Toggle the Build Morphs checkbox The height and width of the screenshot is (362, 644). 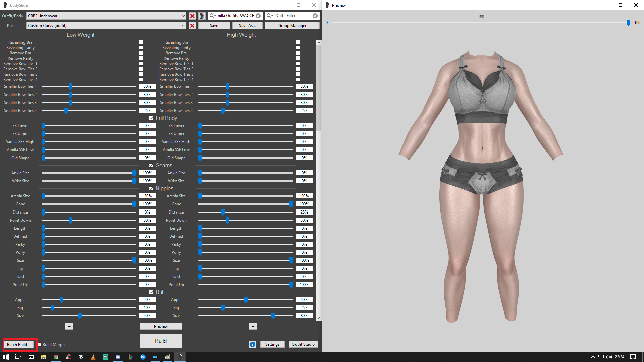pyautogui.click(x=40, y=345)
